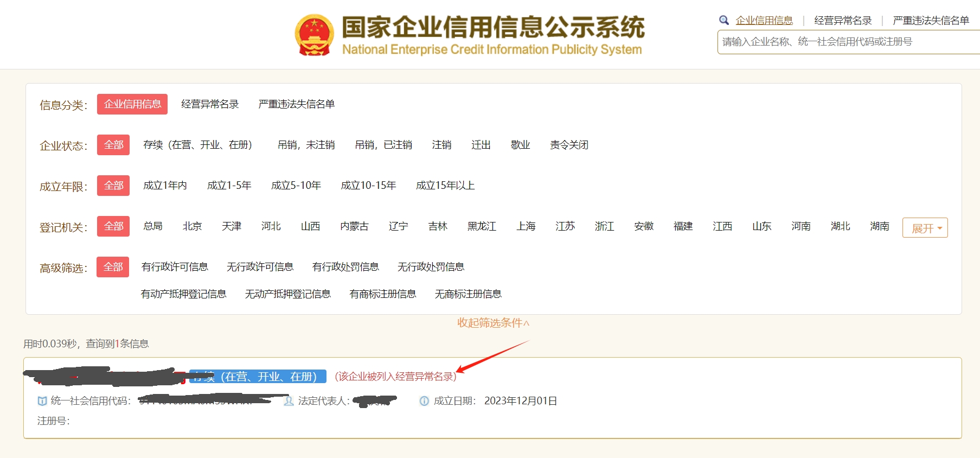Select 全部 in 企业状态 filter
Viewport: 980px width, 458px height.
[x=113, y=145]
